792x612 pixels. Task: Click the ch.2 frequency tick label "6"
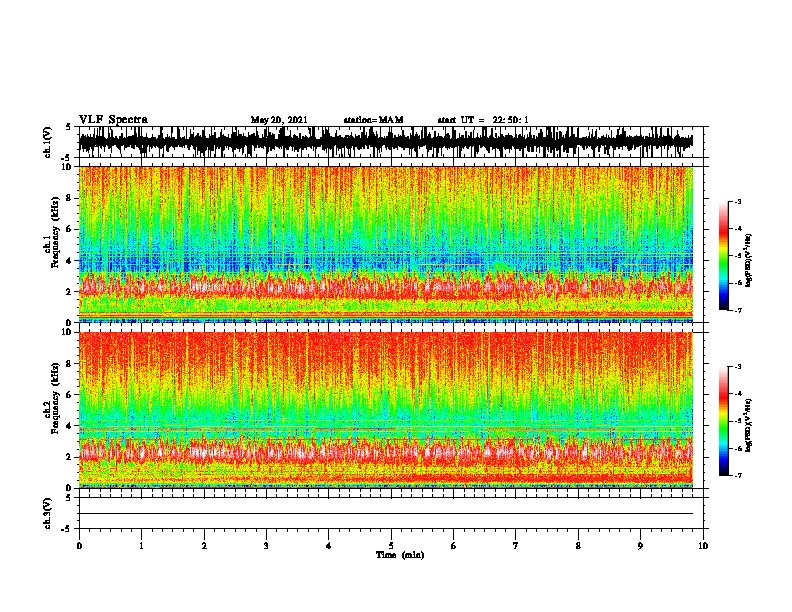69,395
